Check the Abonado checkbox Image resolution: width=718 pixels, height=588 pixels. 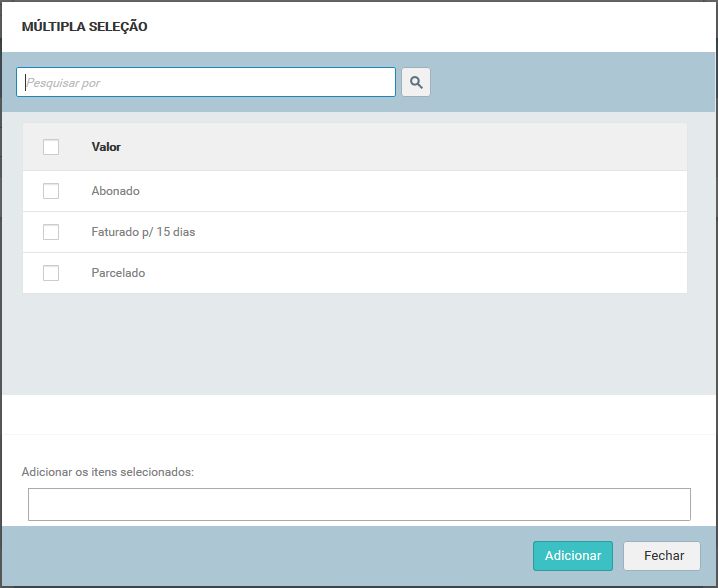click(x=51, y=191)
